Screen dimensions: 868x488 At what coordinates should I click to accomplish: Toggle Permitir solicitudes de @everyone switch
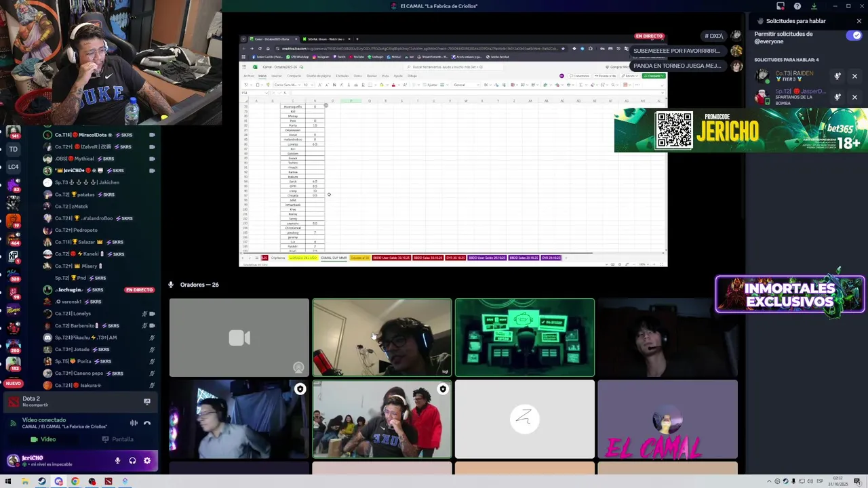(853, 35)
